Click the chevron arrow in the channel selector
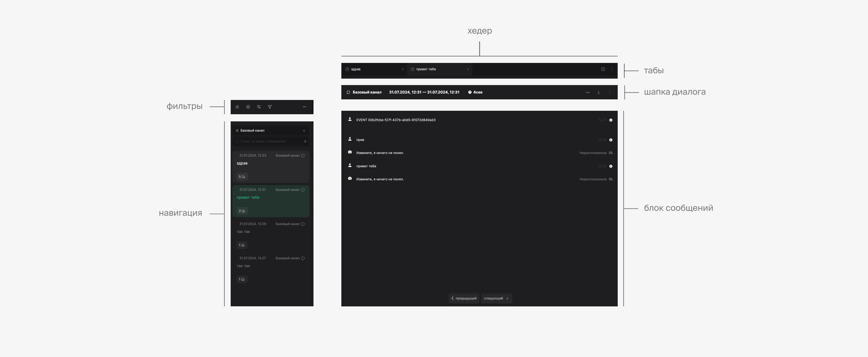Screen dimensions: 868x357 [x=304, y=131]
